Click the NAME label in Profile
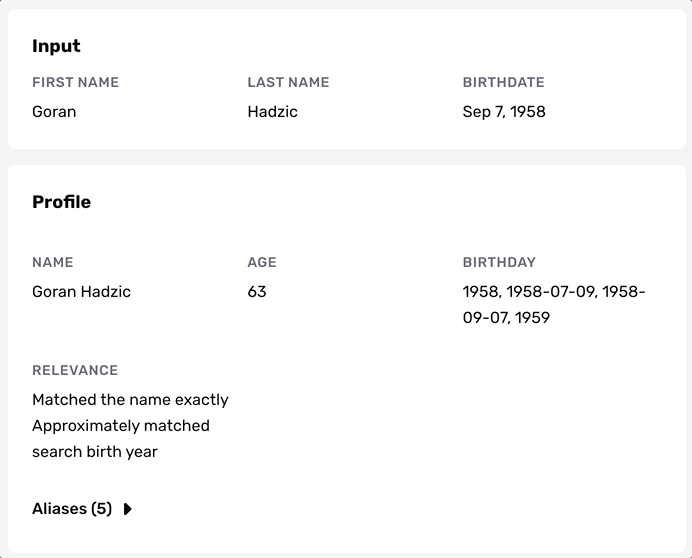 tap(53, 263)
